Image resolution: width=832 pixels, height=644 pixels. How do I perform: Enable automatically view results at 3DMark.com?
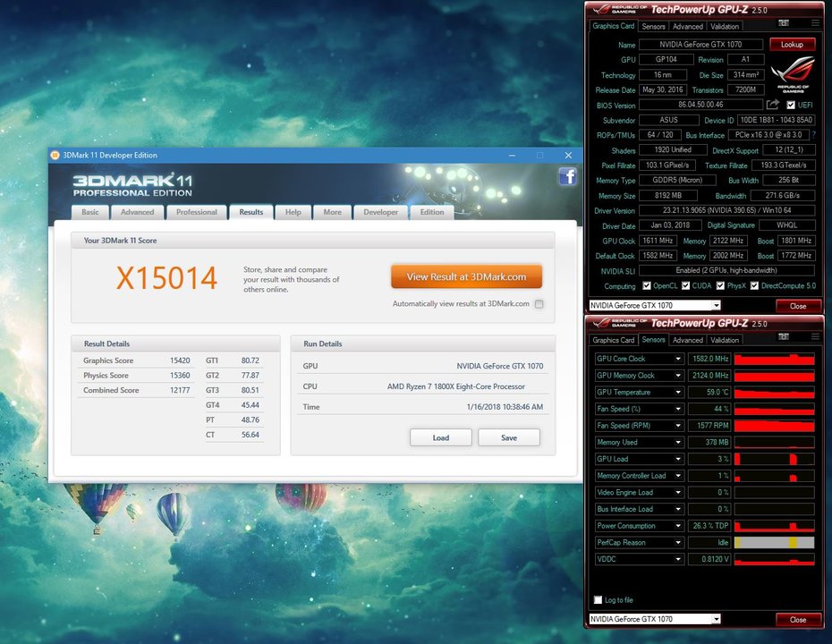[x=539, y=304]
